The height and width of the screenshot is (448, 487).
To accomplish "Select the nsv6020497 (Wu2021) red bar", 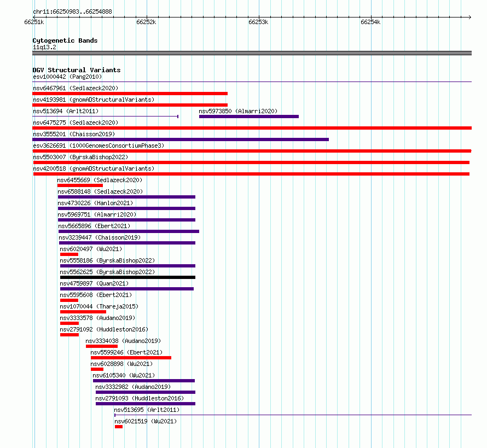I will pyautogui.click(x=69, y=254).
